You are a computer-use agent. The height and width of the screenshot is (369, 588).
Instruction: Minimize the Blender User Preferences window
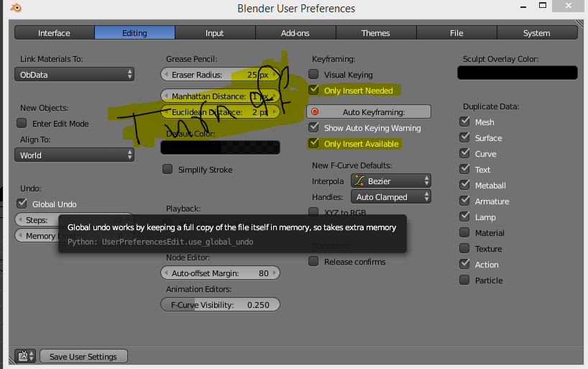pyautogui.click(x=523, y=6)
